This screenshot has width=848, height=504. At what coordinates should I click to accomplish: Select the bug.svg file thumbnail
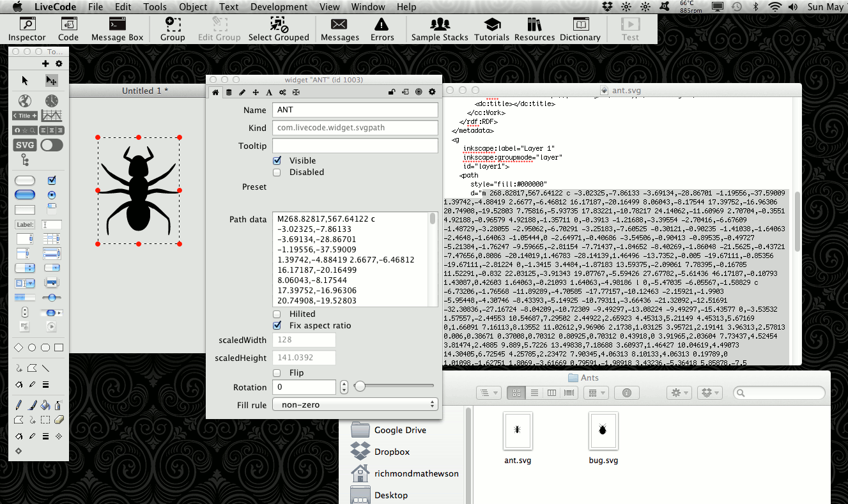pos(603,431)
